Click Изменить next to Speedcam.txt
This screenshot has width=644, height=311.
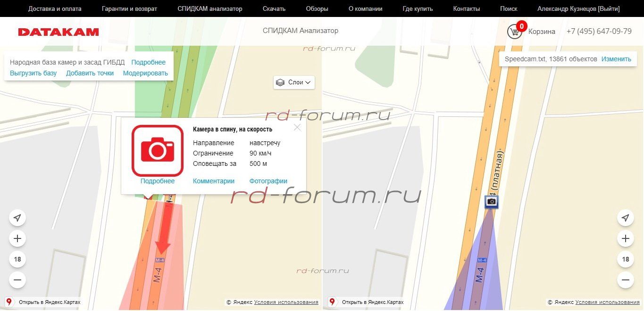(x=616, y=59)
